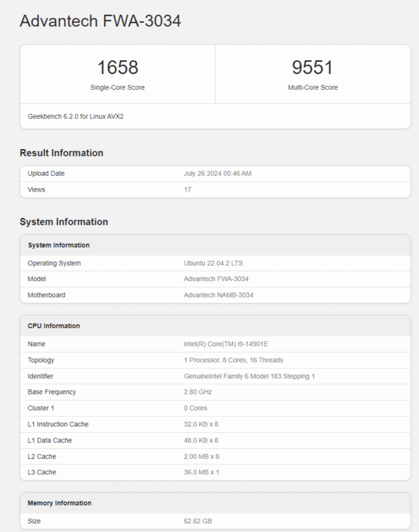Click the Identifier label

(x=40, y=376)
